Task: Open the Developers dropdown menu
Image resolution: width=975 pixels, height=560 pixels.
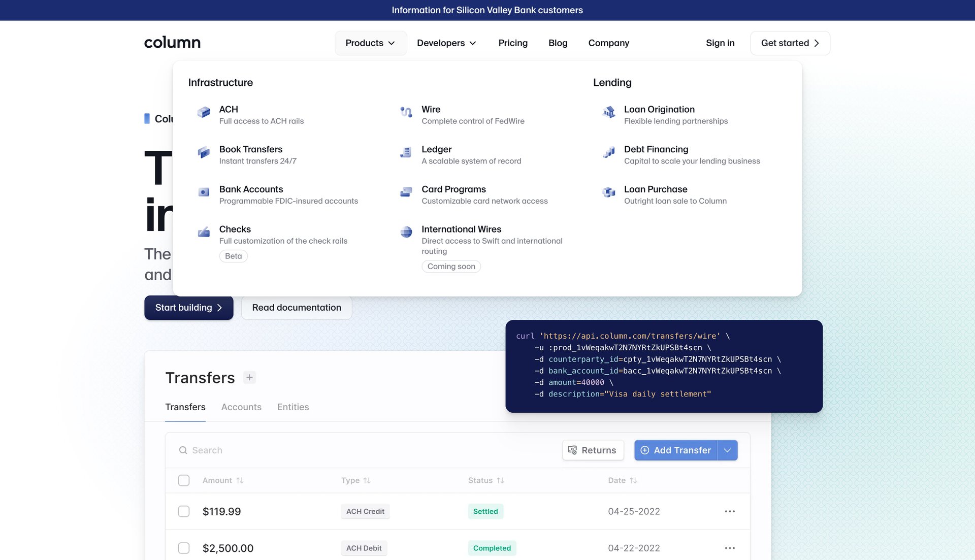Action: tap(446, 43)
